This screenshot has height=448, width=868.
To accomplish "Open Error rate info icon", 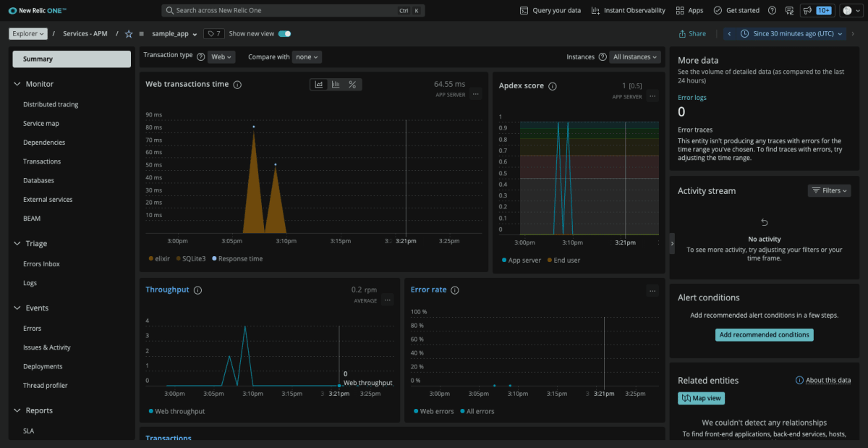I will [455, 290].
